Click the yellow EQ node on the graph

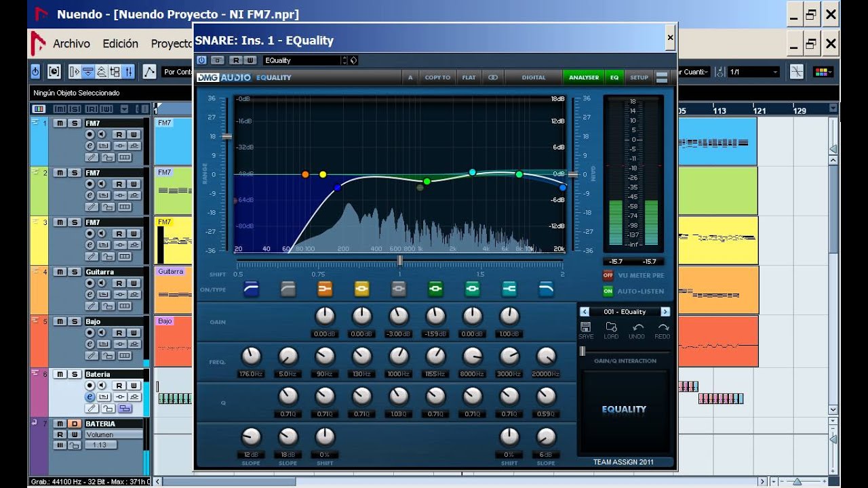tap(323, 174)
